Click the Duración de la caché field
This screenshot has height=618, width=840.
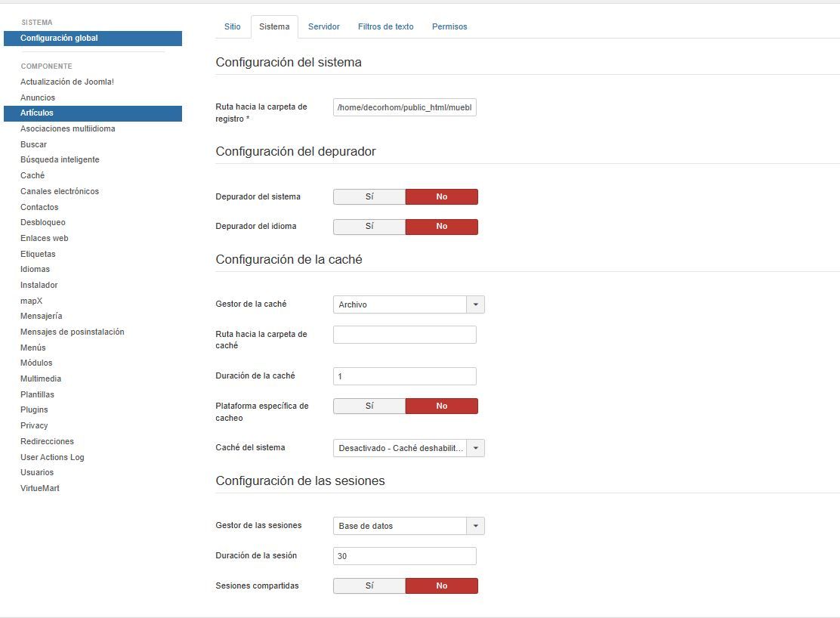click(x=404, y=376)
